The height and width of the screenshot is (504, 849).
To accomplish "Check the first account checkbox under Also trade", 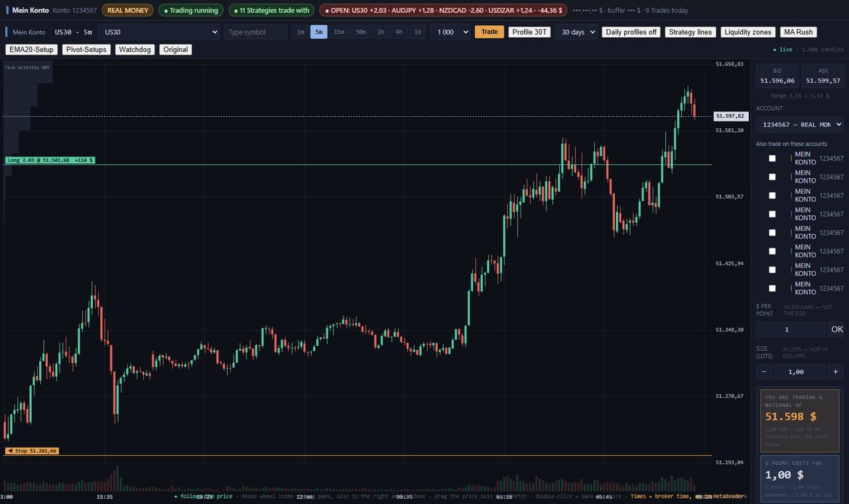I will (772, 158).
